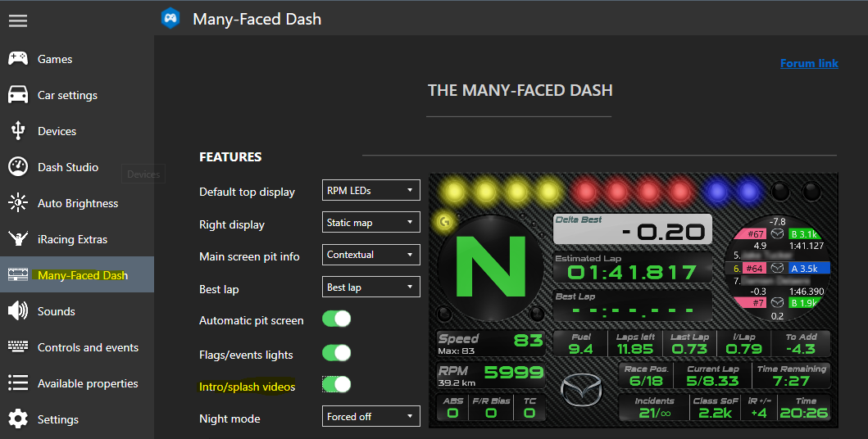The height and width of the screenshot is (439, 868).
Task: Click the Night mode label
Action: pyautogui.click(x=229, y=419)
